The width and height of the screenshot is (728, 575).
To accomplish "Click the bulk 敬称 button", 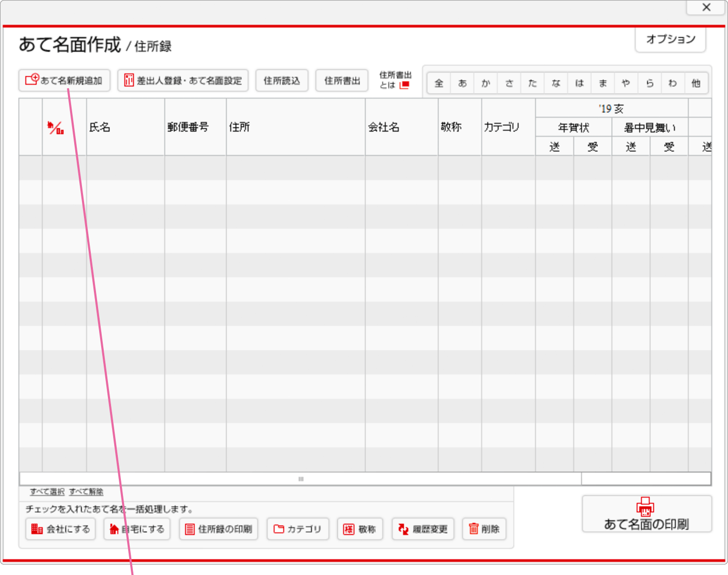I will [x=360, y=529].
